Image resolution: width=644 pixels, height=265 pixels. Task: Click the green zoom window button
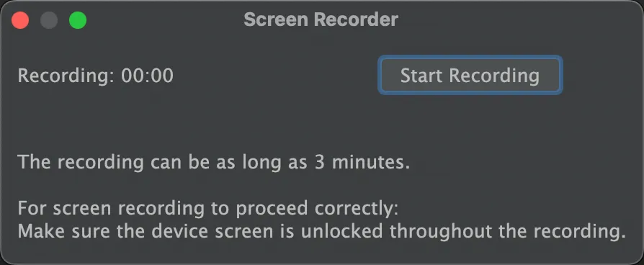pos(78,20)
